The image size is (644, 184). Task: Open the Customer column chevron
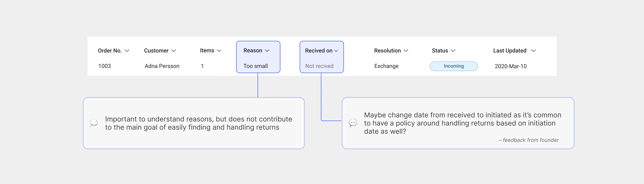pyautogui.click(x=174, y=51)
